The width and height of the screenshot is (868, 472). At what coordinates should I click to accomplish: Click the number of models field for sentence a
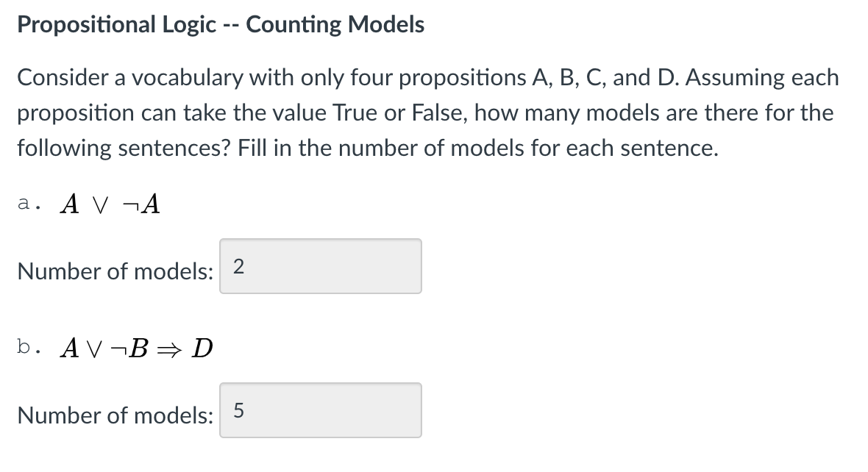321,266
